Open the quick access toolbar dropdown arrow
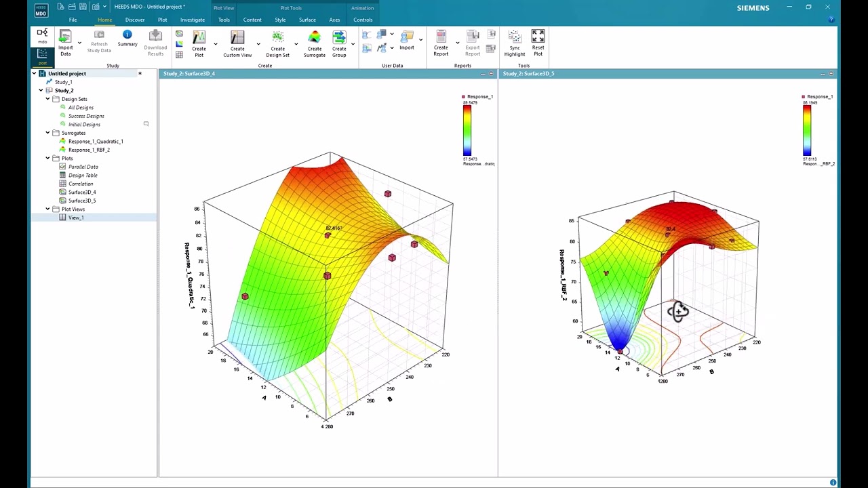This screenshot has height=488, width=868. pyautogui.click(x=104, y=7)
